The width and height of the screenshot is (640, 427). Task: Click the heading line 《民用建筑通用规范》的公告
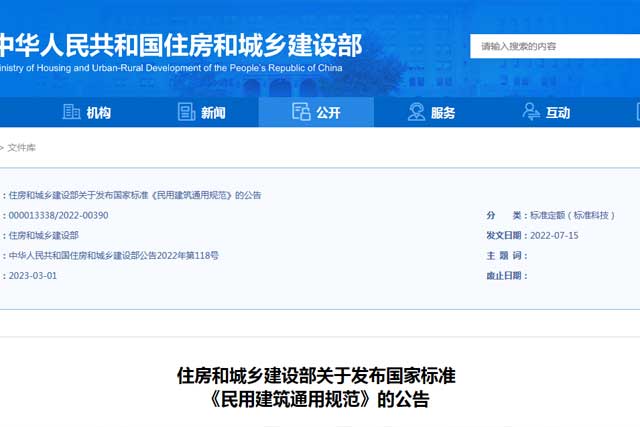pos(318,399)
